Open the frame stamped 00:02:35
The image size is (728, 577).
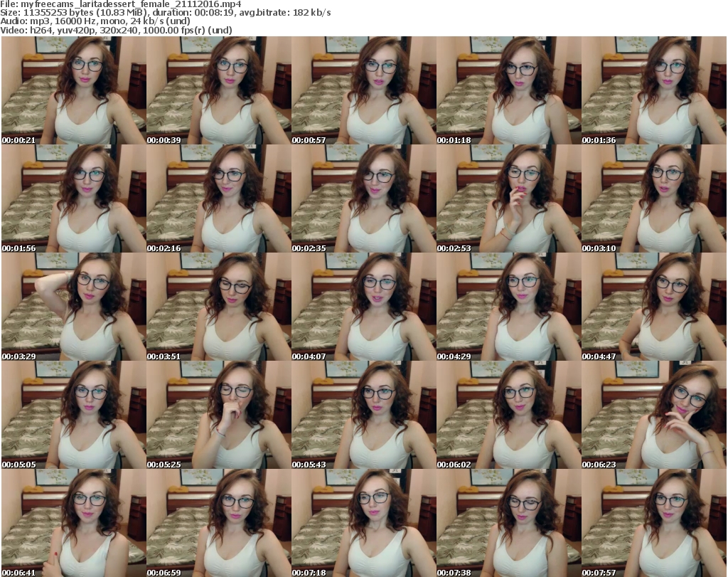[x=363, y=198]
